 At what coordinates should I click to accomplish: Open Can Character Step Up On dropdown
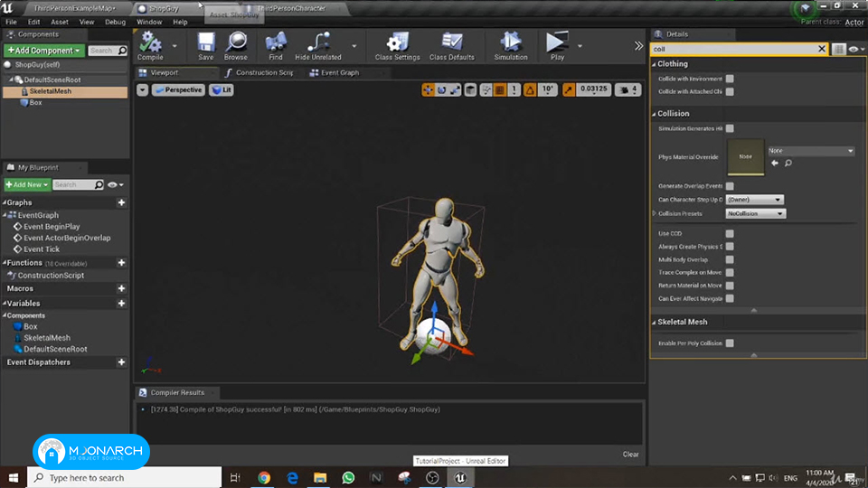tap(754, 199)
